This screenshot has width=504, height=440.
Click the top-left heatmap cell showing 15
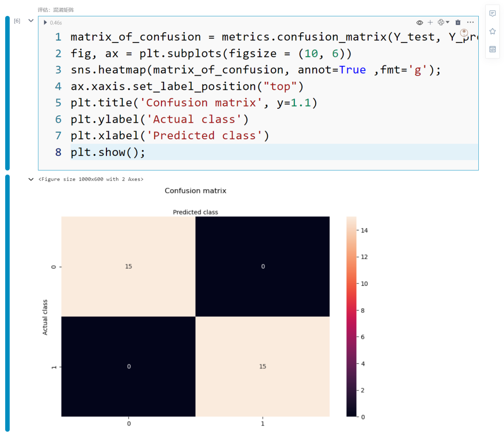click(128, 266)
